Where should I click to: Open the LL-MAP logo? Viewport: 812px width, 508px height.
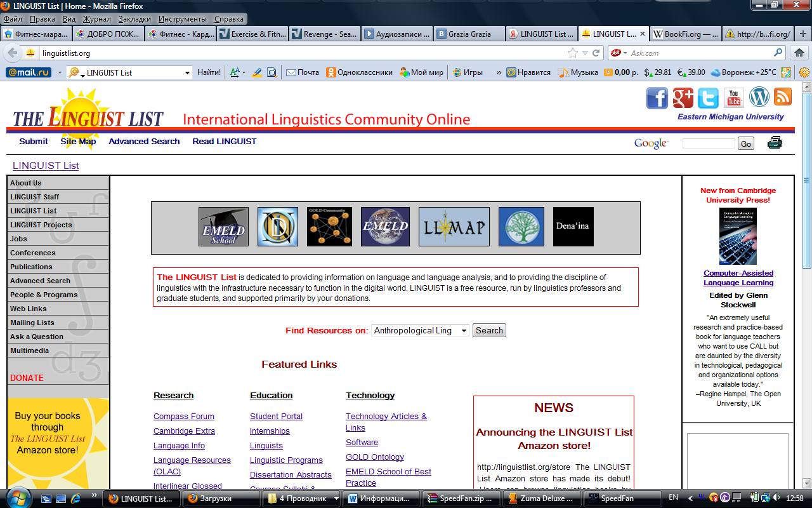pyautogui.click(x=454, y=227)
